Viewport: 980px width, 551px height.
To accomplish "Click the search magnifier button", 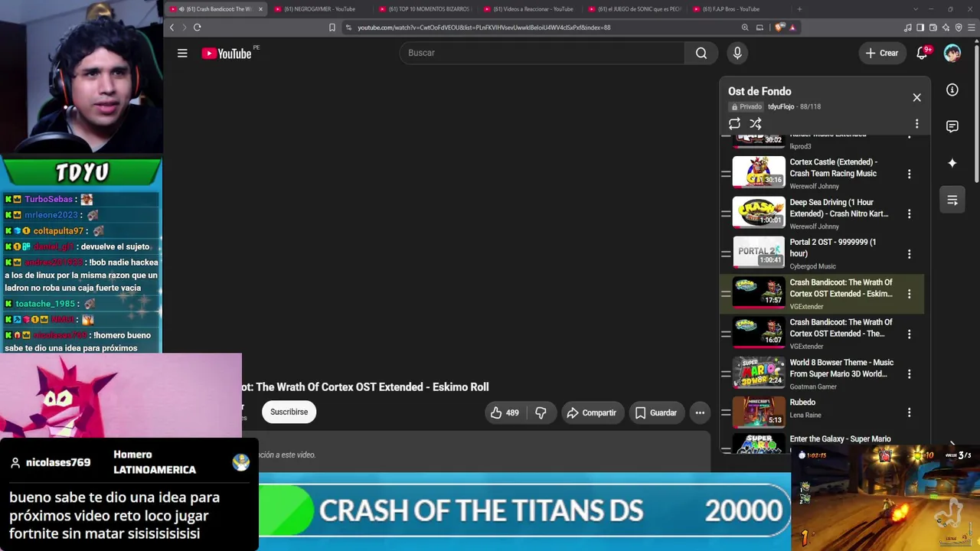I will point(701,53).
